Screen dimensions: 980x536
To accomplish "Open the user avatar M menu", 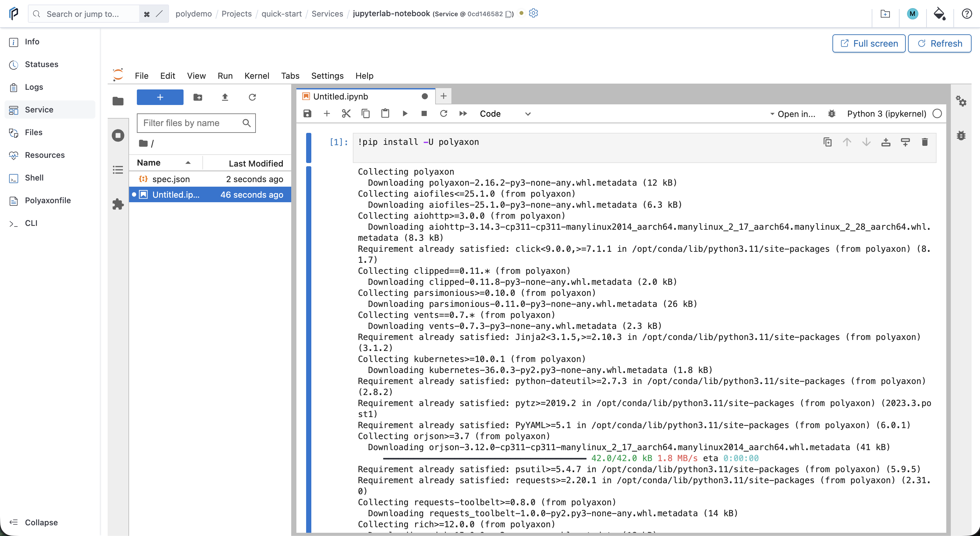I will click(x=912, y=14).
